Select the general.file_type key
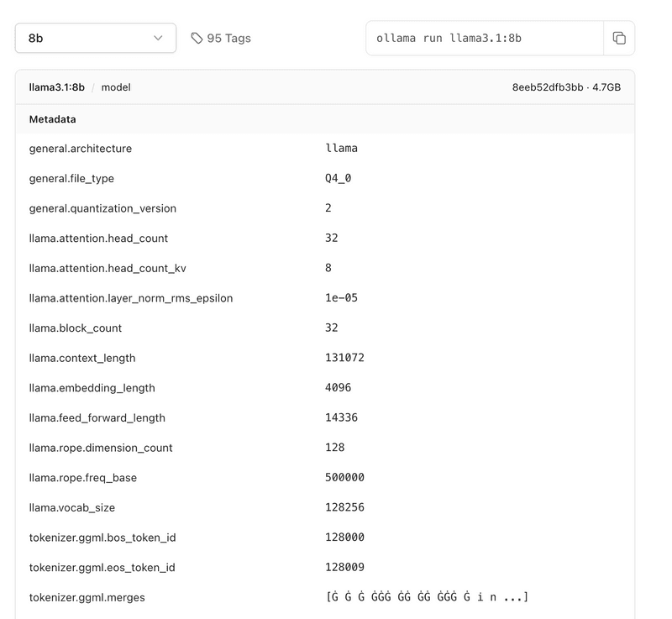This screenshot has height=619, width=672. coord(71,179)
